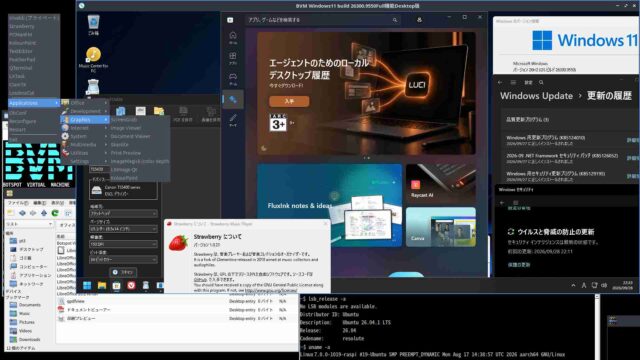This screenshot has width=640, height=360.
Task: Launch QTerminal from the root menu
Action: tap(33, 68)
